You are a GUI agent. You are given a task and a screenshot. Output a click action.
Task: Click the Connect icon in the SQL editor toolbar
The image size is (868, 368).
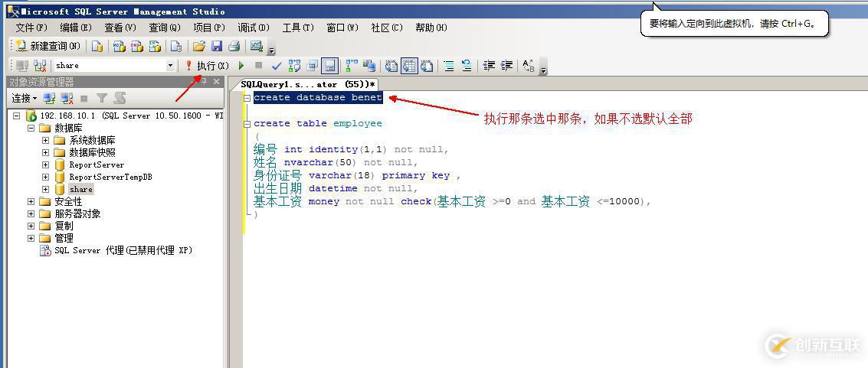tap(22, 66)
